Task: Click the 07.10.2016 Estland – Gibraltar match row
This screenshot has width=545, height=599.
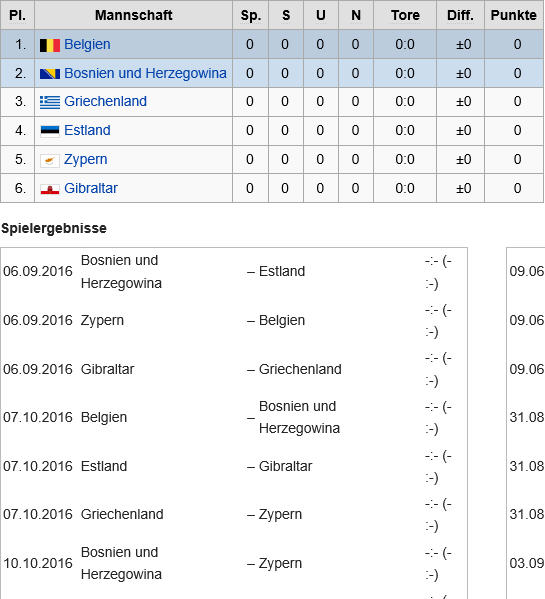Action: click(234, 466)
